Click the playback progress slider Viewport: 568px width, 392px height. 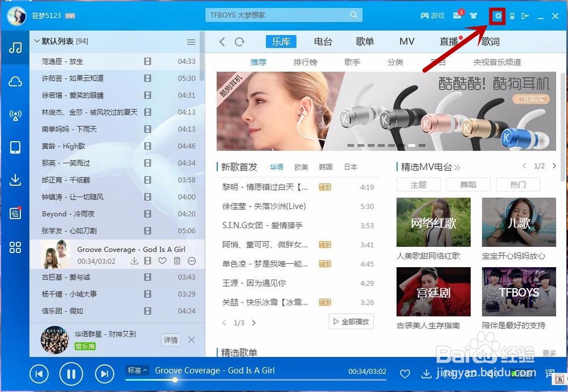[175, 380]
